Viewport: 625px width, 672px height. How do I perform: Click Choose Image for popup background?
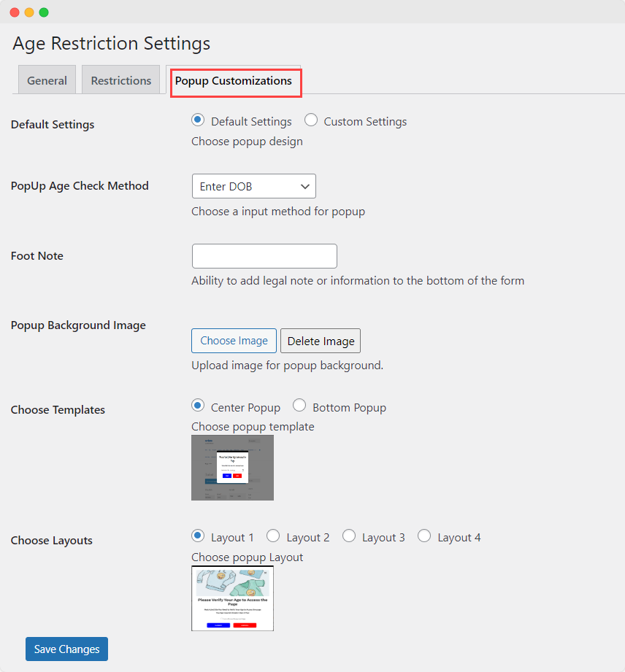(x=234, y=340)
